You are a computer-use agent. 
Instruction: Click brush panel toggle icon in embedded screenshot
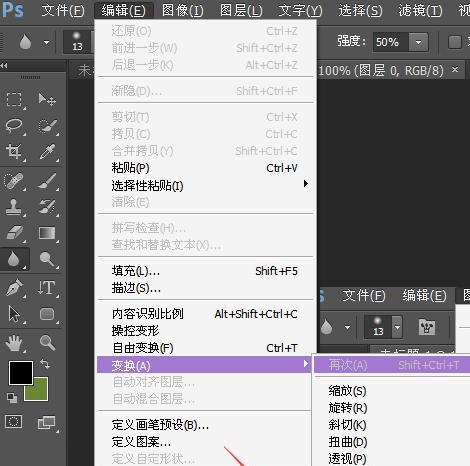(x=427, y=327)
